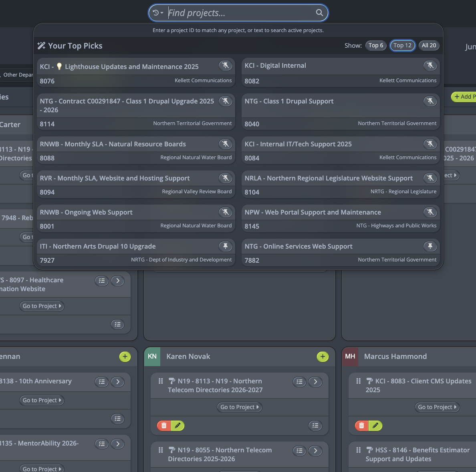Unpin KCI Internal IT/Tech Support 2025
The width and height of the screenshot is (476, 472).
coord(430,144)
